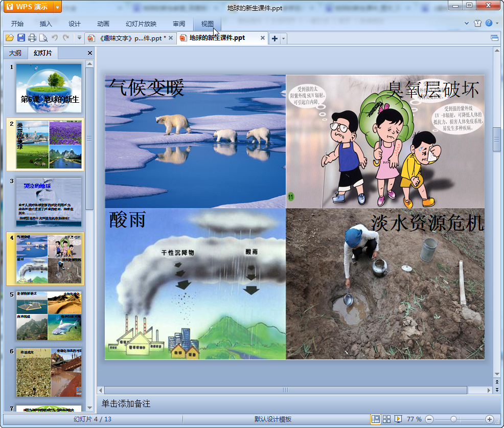
Task: Open dropdown arrow beside Help icon
Action: (x=497, y=23)
